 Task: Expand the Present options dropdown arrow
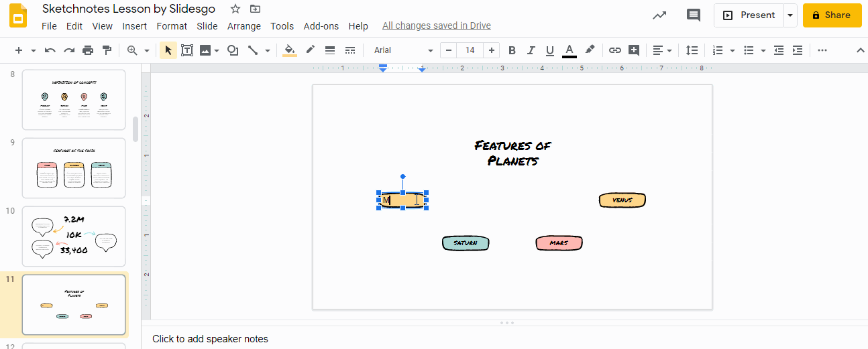pos(790,15)
